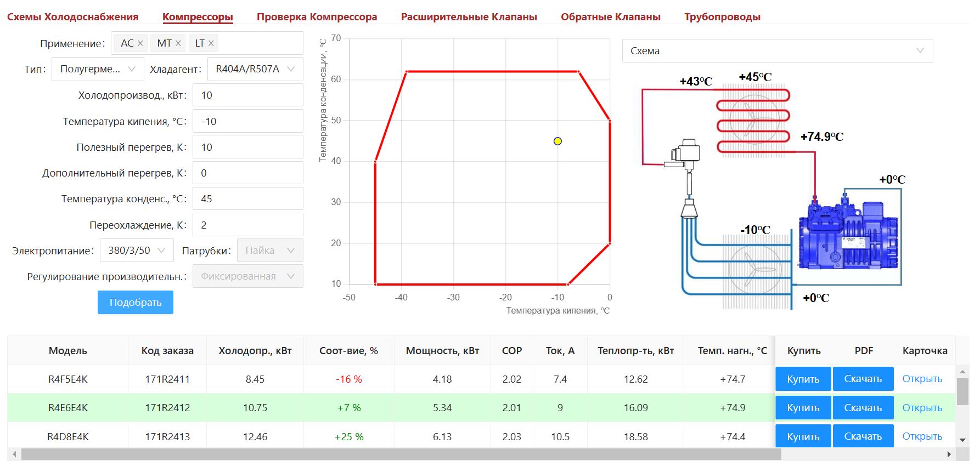Click the +43°C liquid line label
Viewport: 980px width, 472px height.
click(x=696, y=82)
